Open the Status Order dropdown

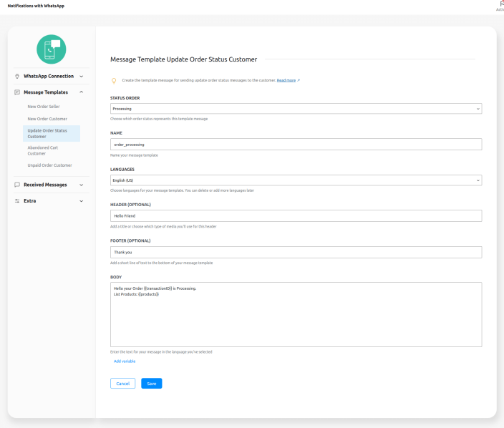tap(296, 109)
